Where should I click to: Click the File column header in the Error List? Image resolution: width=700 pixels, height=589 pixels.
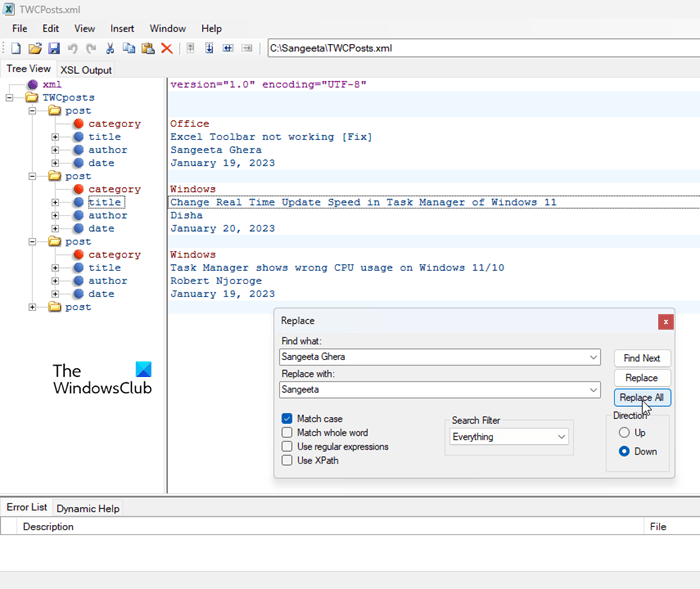[672, 526]
